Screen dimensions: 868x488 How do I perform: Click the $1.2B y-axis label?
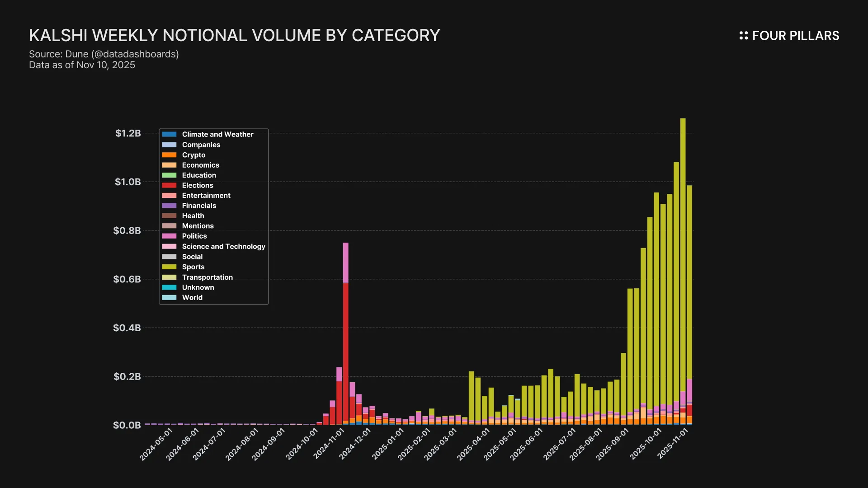tap(128, 133)
